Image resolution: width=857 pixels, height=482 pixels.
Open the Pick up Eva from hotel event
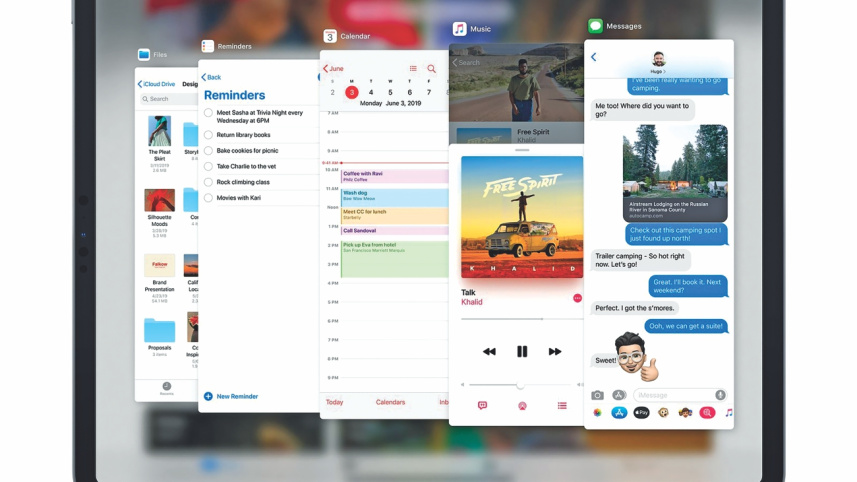[395, 259]
